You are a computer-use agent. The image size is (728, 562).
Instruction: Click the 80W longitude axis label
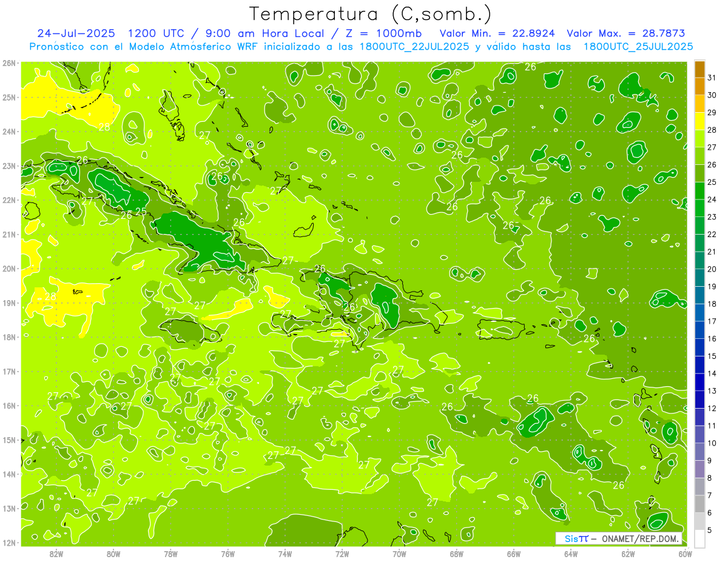click(x=113, y=554)
